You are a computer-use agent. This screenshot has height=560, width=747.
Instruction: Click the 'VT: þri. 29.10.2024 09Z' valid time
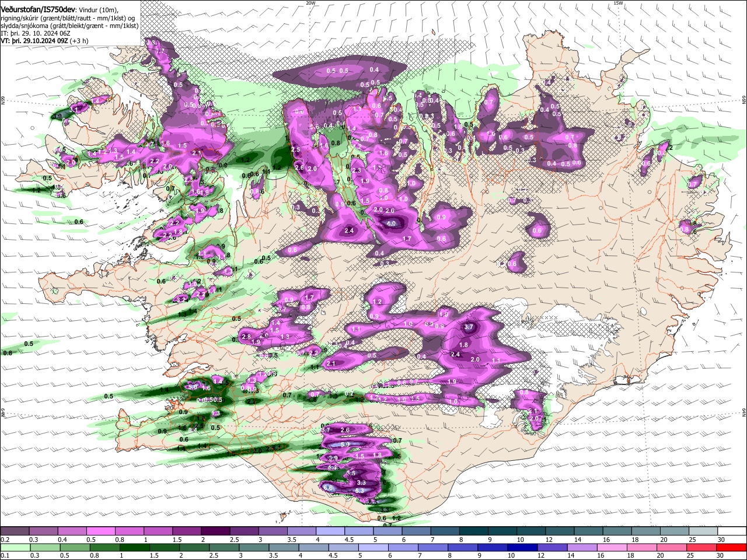click(33, 41)
